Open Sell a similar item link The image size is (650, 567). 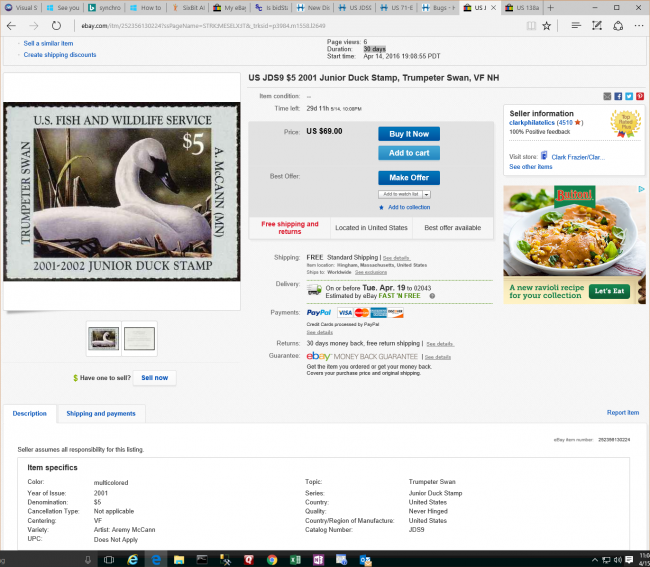tap(48, 44)
